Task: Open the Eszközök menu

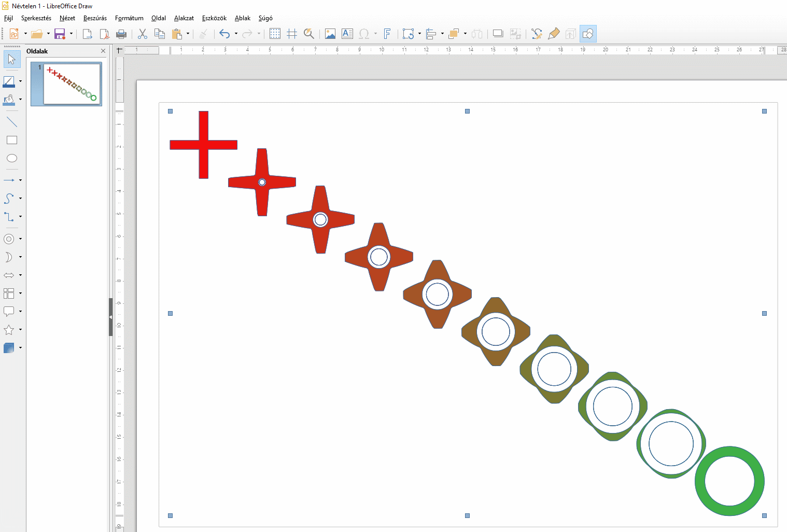Action: [214, 18]
